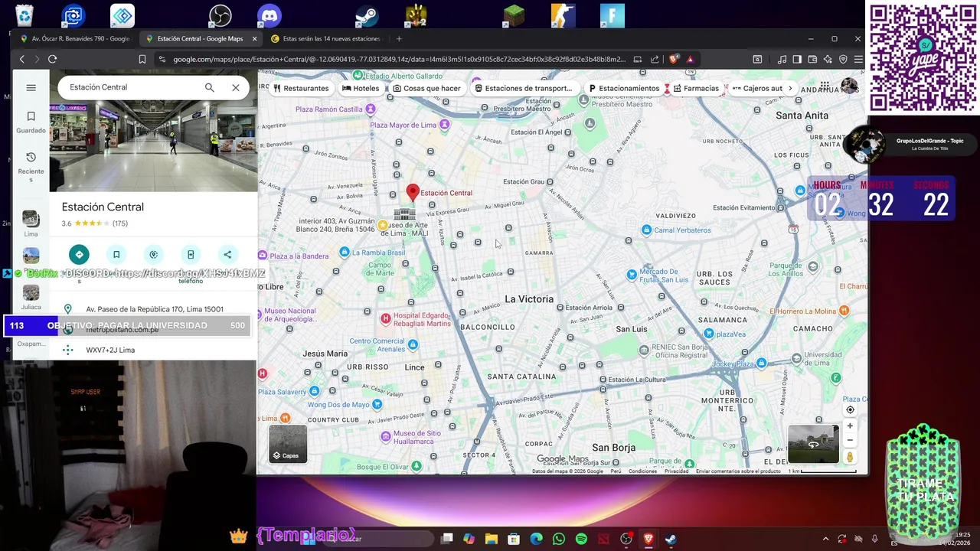The image size is (980, 551).
Task: Switch to the Estación Central Google Maps tab
Action: 199,38
